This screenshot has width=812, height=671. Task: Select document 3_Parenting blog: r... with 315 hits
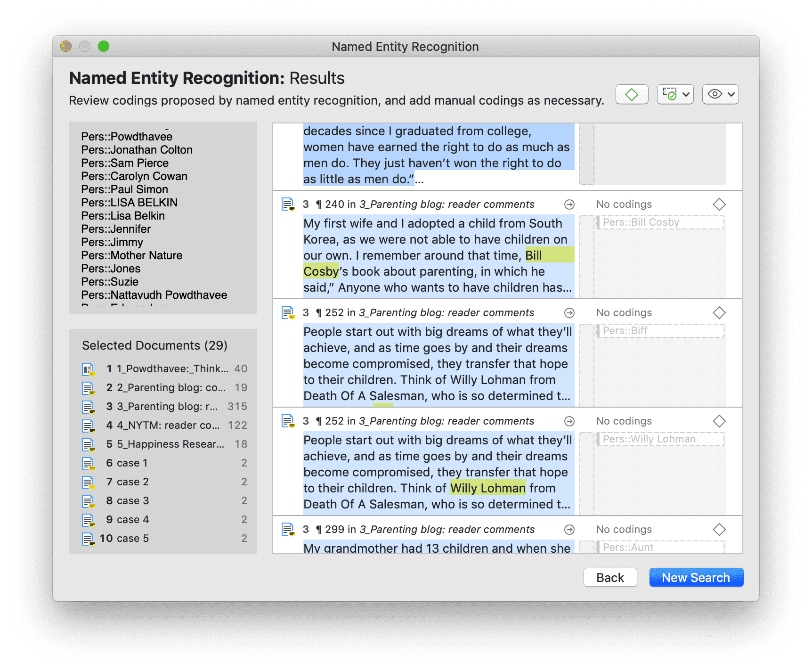coord(164,407)
